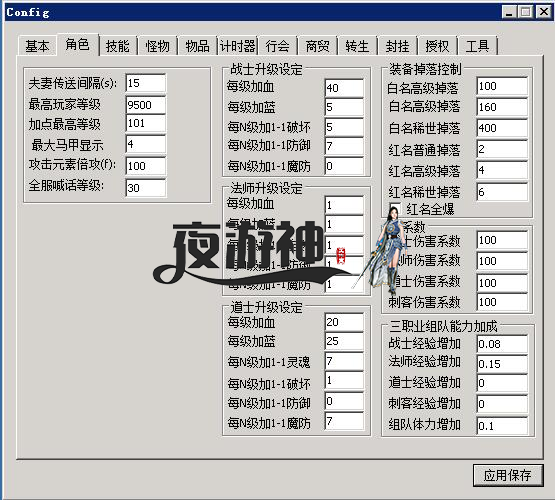Focus the 最大马甲显示 input box
Viewport: 555px width, 500px height.
tap(145, 144)
